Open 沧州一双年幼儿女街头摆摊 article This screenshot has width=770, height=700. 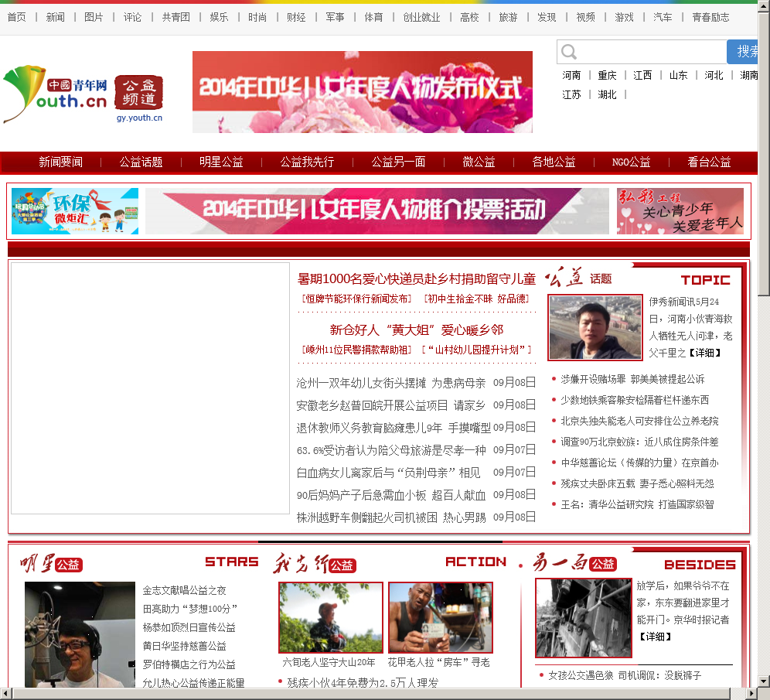pos(391,383)
